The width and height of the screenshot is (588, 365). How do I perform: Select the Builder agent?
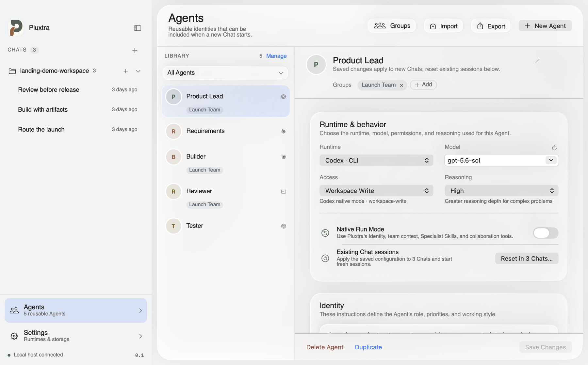point(226,162)
